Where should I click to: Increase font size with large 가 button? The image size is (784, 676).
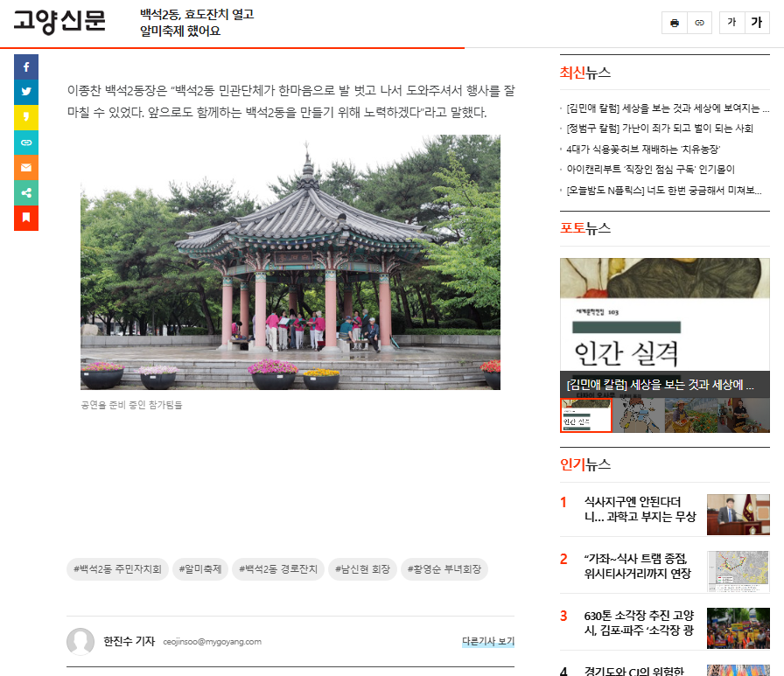pos(757,23)
